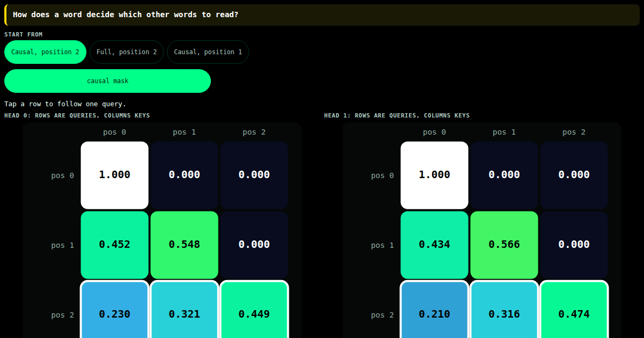Click Head 0 cell at row pos 0, column pos 1
The image size is (644, 338).
(x=185, y=175)
